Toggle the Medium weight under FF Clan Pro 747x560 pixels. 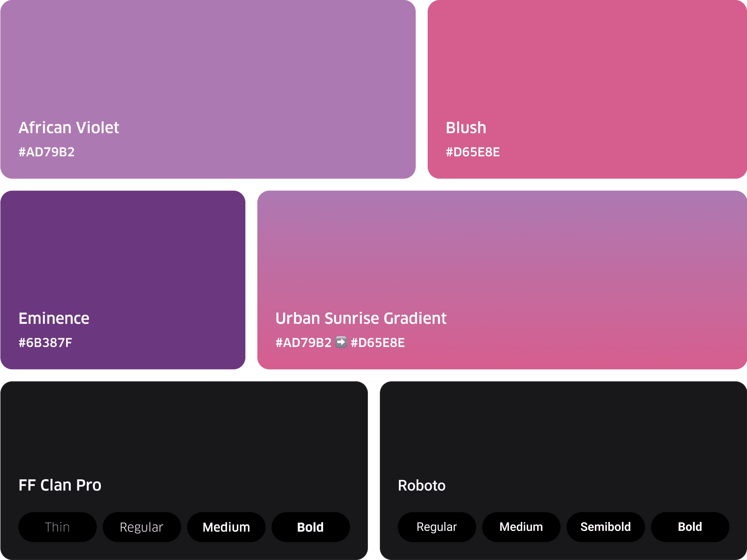[226, 527]
